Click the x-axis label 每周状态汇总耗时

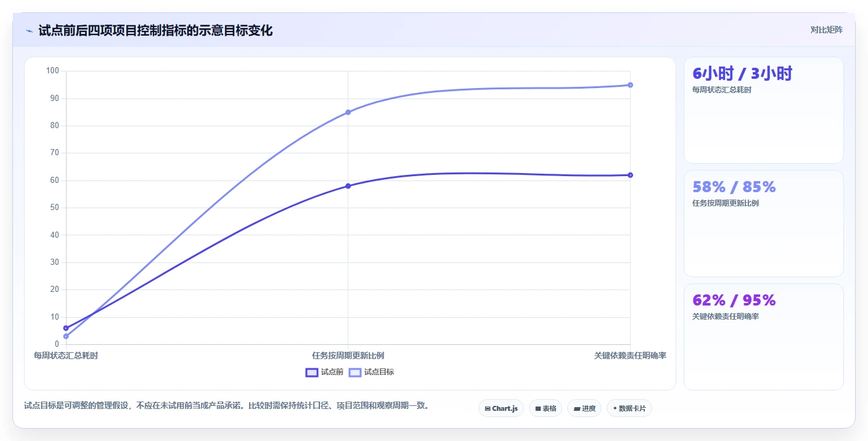pyautogui.click(x=66, y=356)
